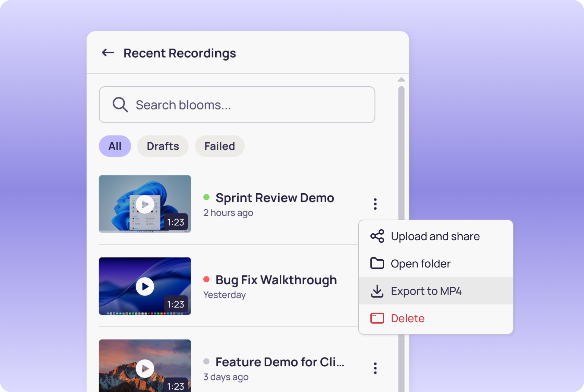Toggle the Failed filter
The height and width of the screenshot is (392, 584).
tap(219, 146)
